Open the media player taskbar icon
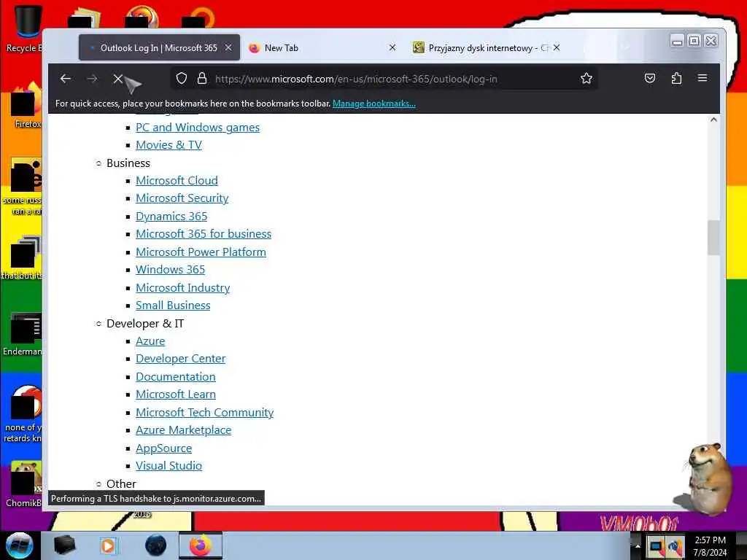 109,545
